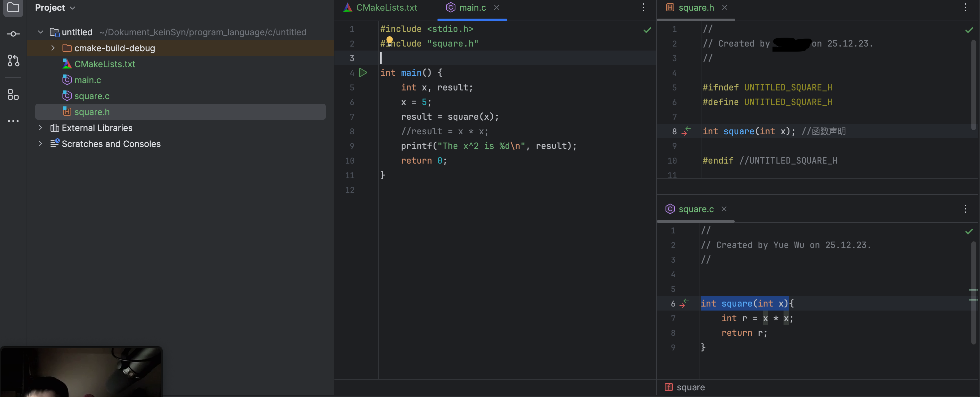Screen dimensions: 980x397
Task: Click the green stripe mark in square.c scrollbar
Action: click(973, 290)
